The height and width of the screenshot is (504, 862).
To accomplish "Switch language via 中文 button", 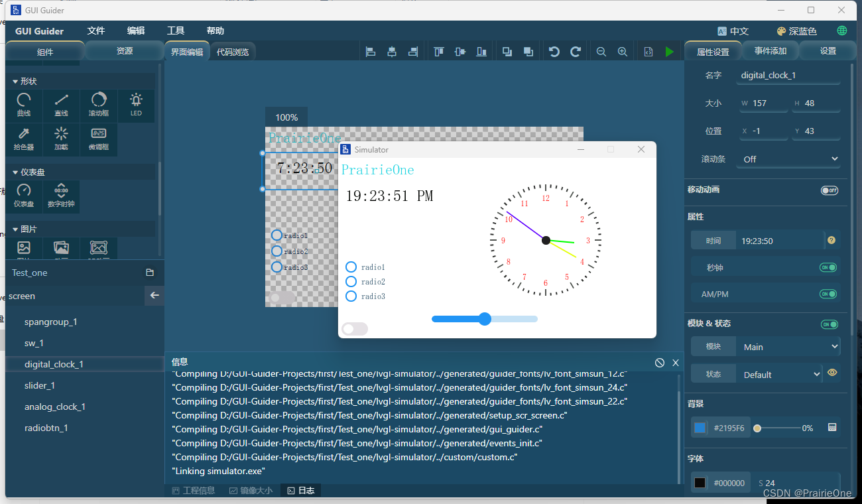I will [733, 31].
